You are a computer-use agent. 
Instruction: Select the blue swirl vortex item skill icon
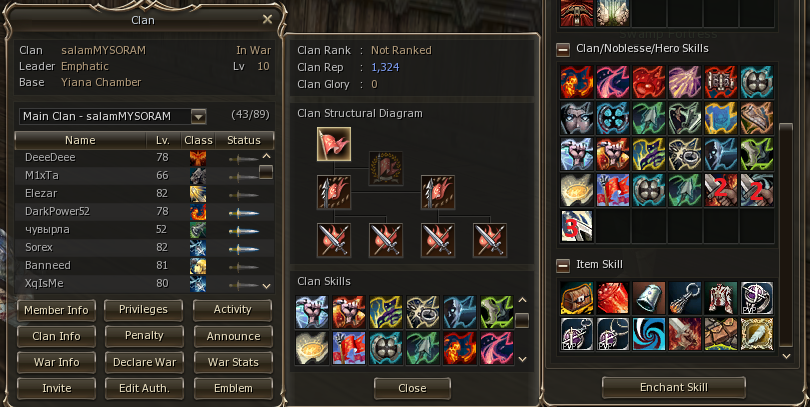(x=649, y=334)
